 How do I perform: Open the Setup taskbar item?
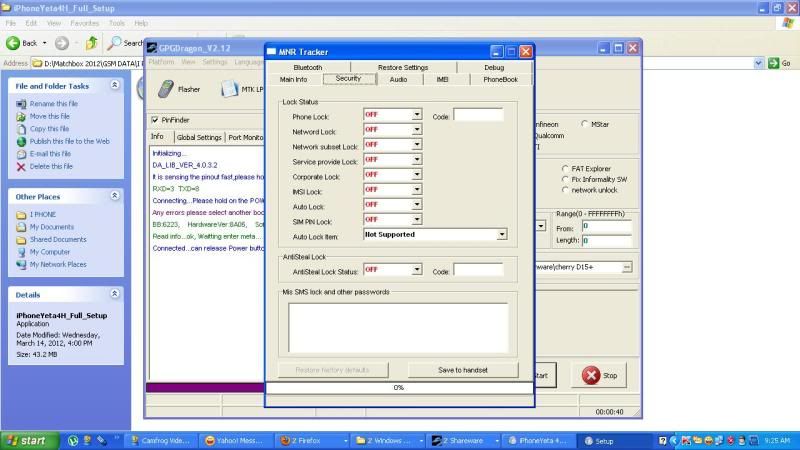click(x=614, y=441)
